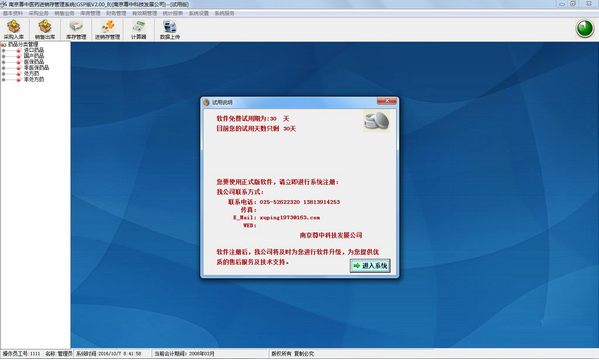Open the 系统服务 menu
Viewport: 599px width, 360px height.
(224, 13)
